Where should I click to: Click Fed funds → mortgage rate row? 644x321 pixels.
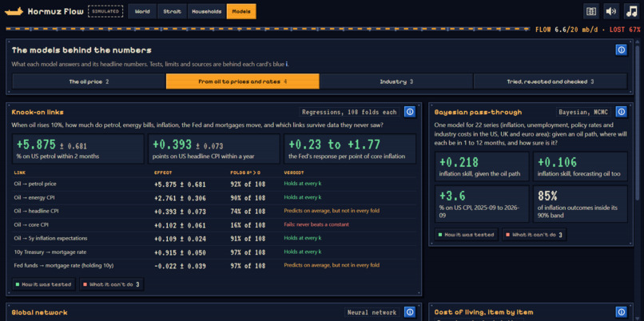(x=214, y=266)
